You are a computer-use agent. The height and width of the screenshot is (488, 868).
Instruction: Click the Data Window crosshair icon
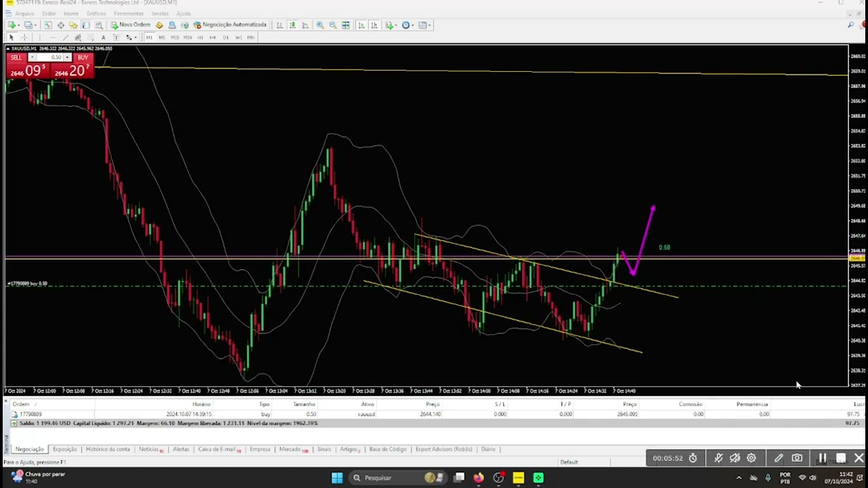point(60,25)
